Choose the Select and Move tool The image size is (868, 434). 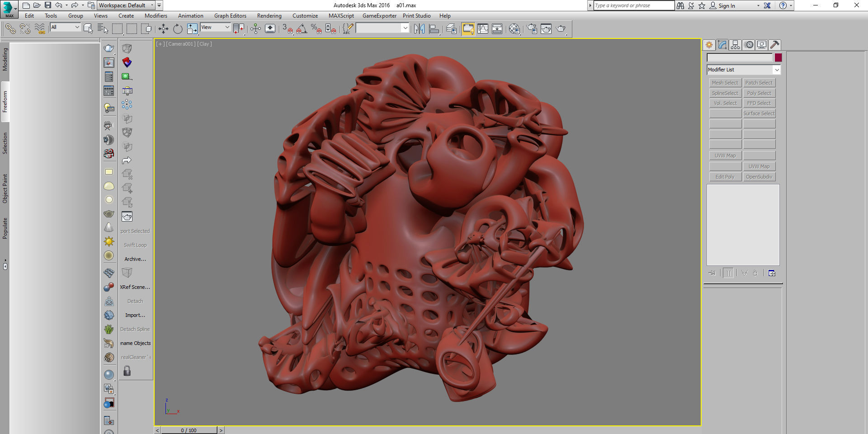163,29
